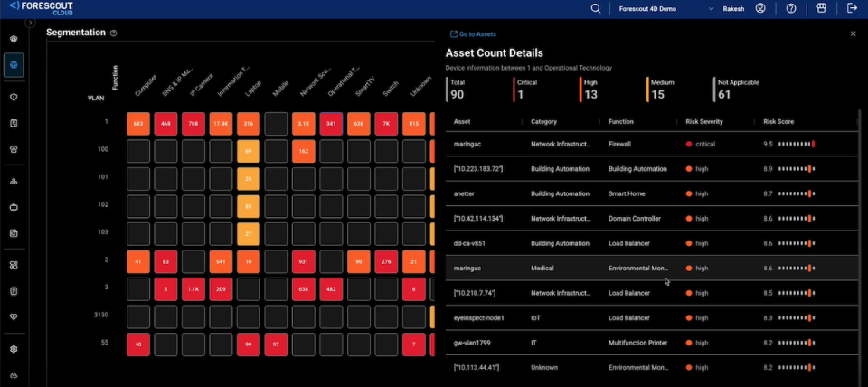
Task: Click the user profile icon beside Rakesh
Action: pyautogui.click(x=760, y=8)
